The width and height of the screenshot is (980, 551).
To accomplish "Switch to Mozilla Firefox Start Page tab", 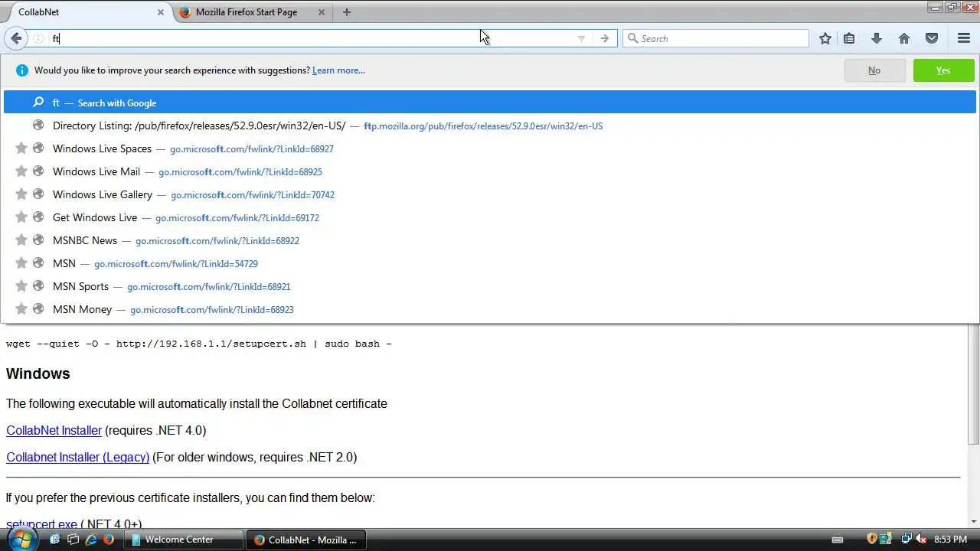I will tap(253, 12).
